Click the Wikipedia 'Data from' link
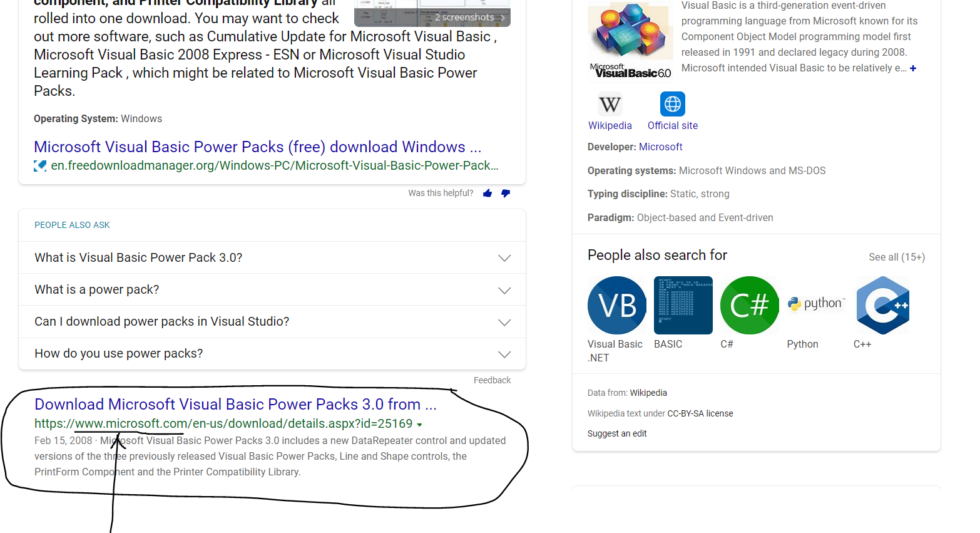This screenshot has width=980, height=533. click(x=648, y=393)
